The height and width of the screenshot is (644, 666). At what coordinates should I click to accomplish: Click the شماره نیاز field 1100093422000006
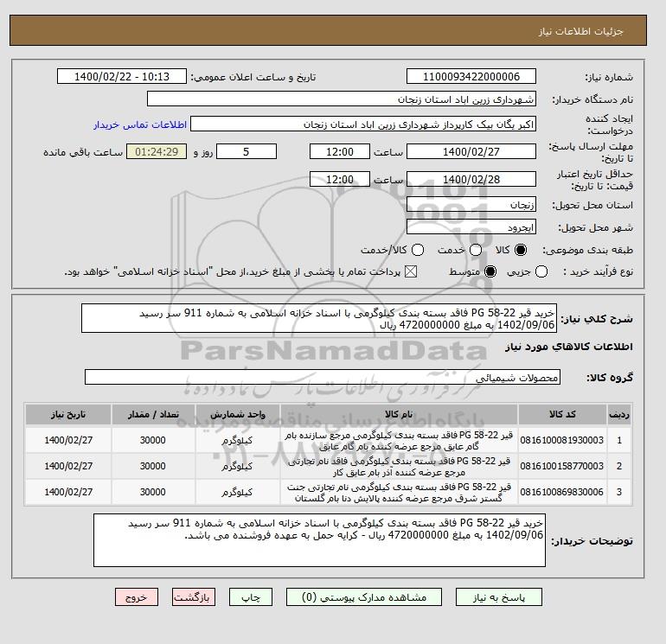[471, 76]
